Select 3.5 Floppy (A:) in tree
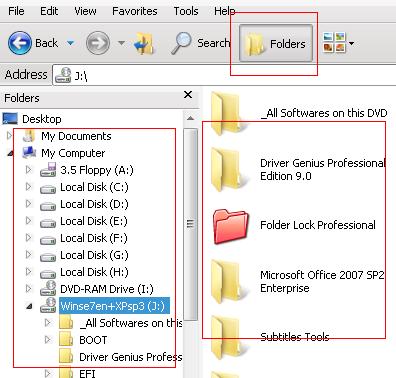The width and height of the screenshot is (396, 378). [97, 170]
